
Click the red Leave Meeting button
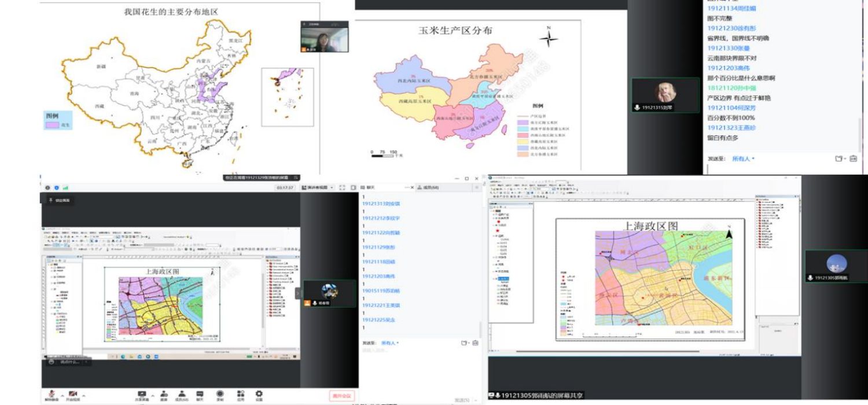[341, 396]
